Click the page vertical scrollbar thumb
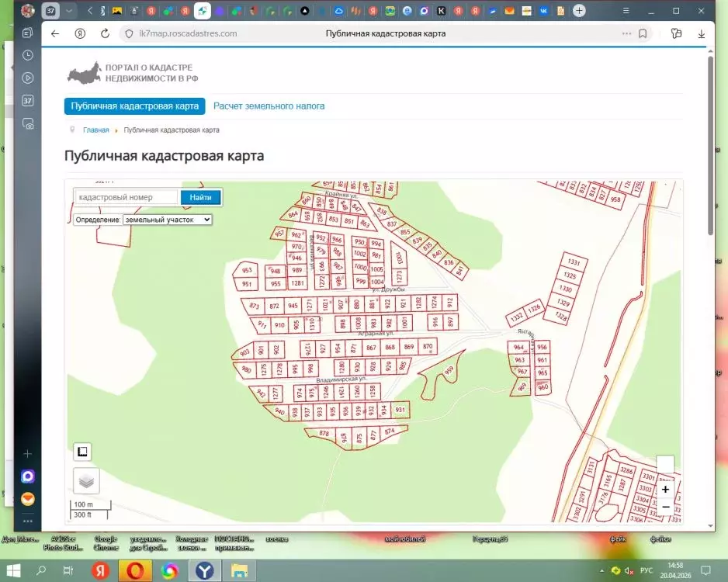 (710, 146)
